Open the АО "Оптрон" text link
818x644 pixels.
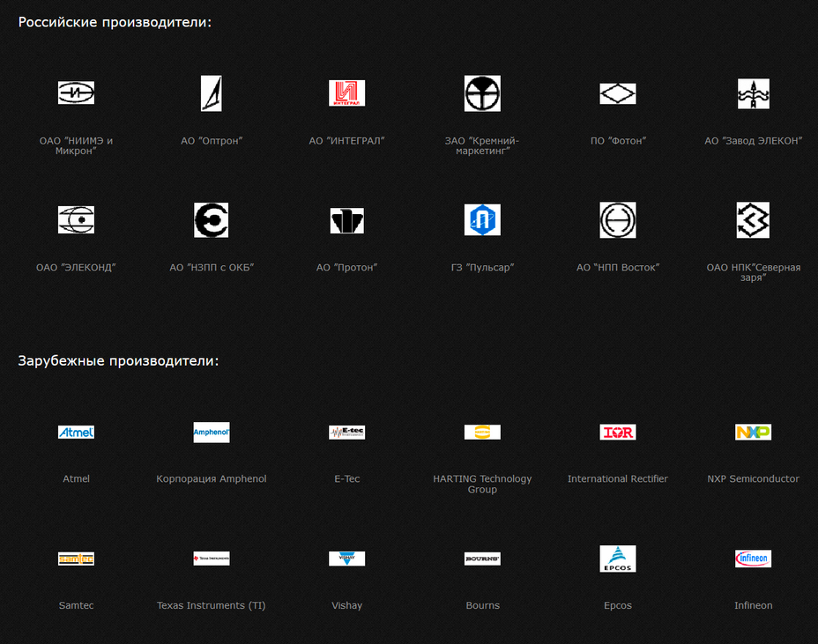click(212, 141)
